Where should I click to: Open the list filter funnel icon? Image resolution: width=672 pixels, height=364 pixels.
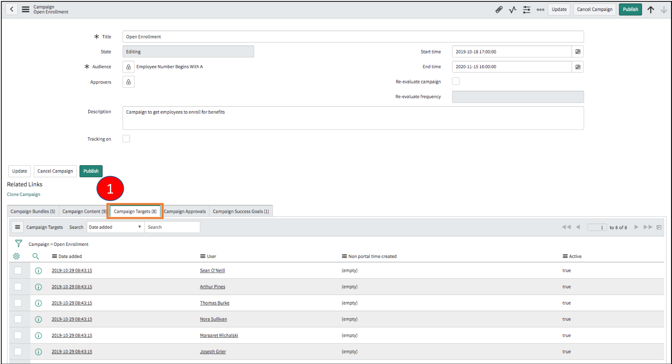coord(18,244)
